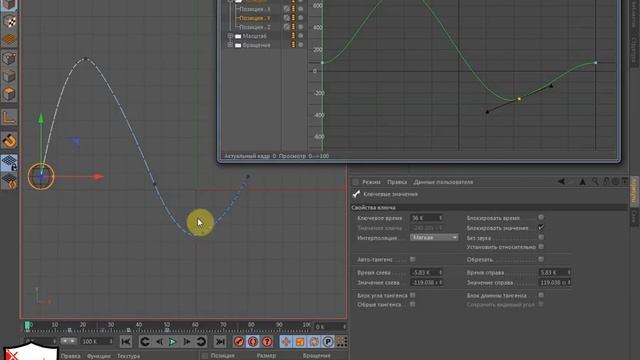Open the 'Правка' menu in Attributes panel
Image resolution: width=640 pixels, height=360 pixels.
397,182
